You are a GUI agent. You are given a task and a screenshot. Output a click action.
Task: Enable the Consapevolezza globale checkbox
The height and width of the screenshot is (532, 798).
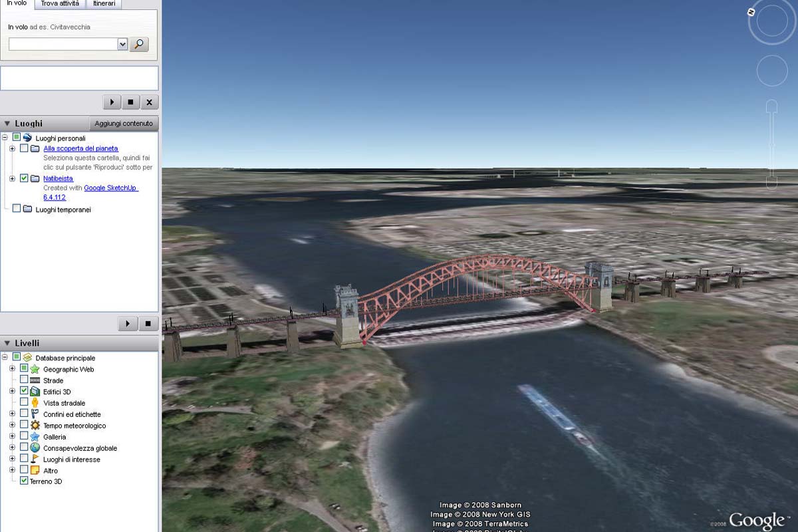[x=24, y=448]
